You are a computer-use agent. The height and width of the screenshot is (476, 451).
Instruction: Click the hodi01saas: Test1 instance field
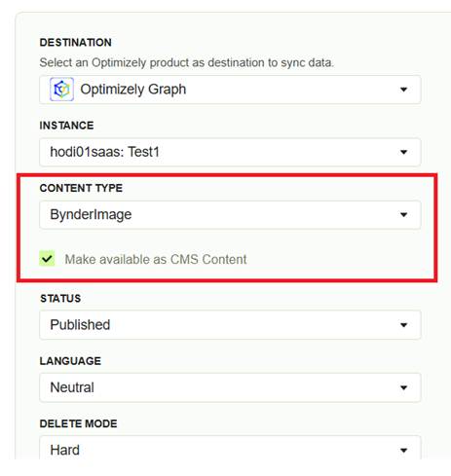tap(230, 152)
